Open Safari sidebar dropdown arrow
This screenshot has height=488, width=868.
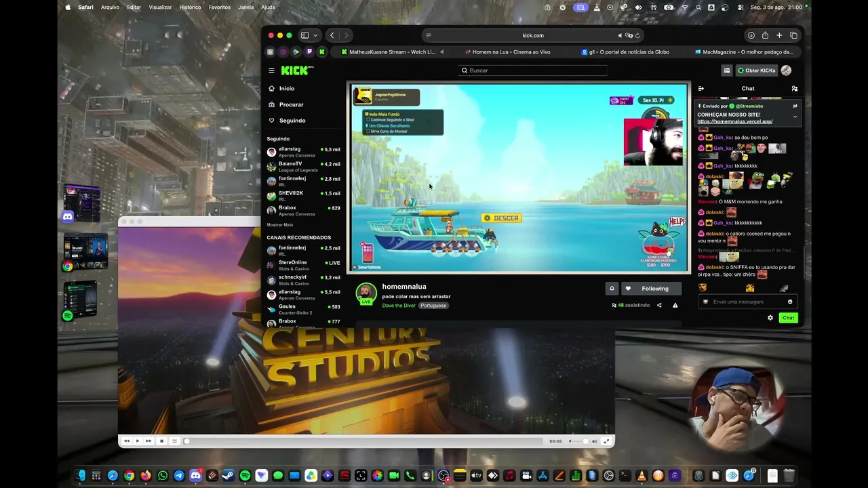pos(315,35)
